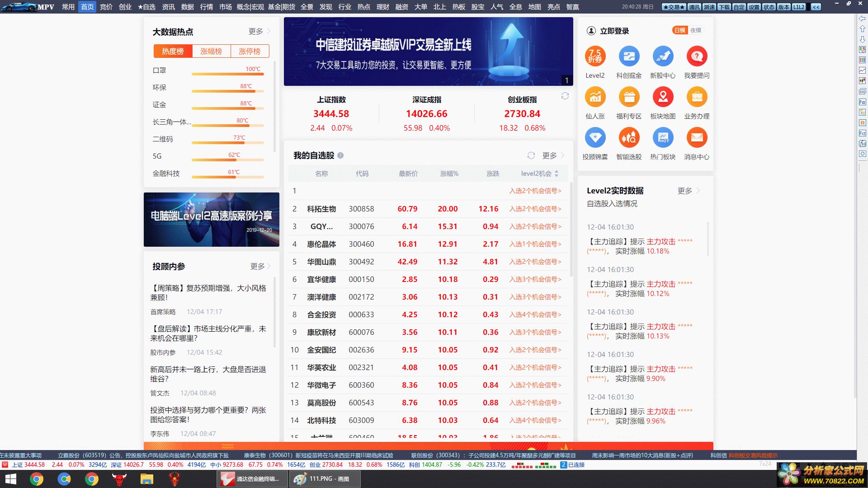Select the 涨停榜 tab
868x488 pixels.
point(250,51)
